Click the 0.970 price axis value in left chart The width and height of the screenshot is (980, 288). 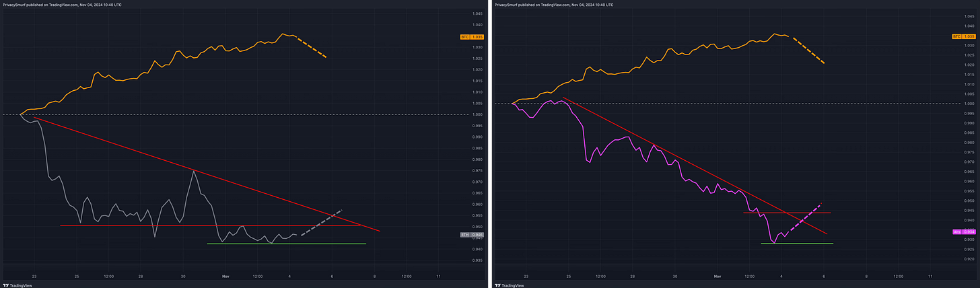tap(477, 182)
